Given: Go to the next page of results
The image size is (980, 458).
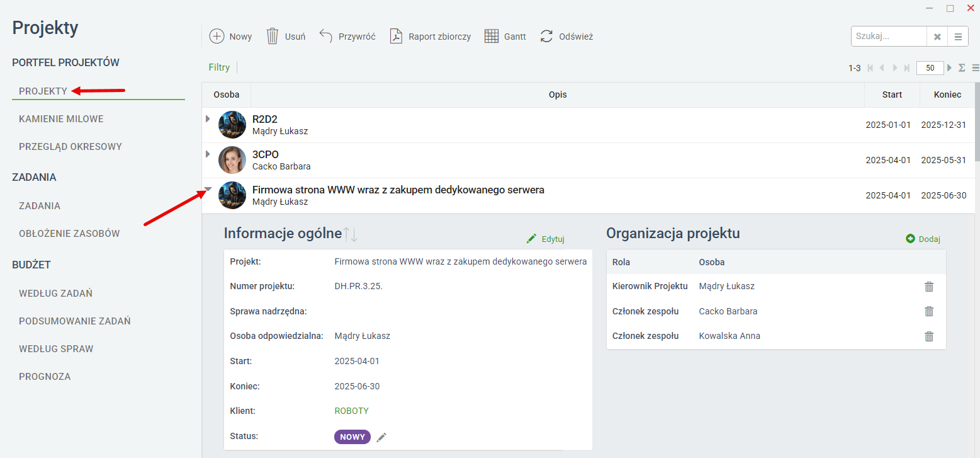Looking at the screenshot, I should 895,68.
